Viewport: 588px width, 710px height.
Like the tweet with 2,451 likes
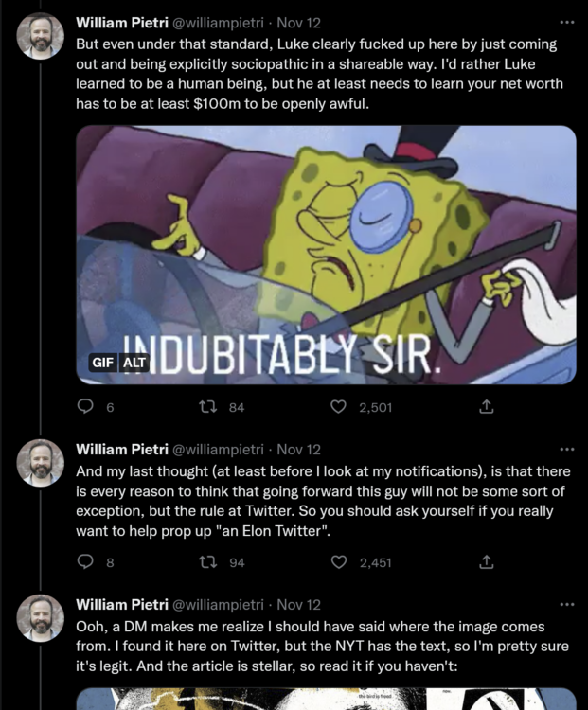[338, 562]
